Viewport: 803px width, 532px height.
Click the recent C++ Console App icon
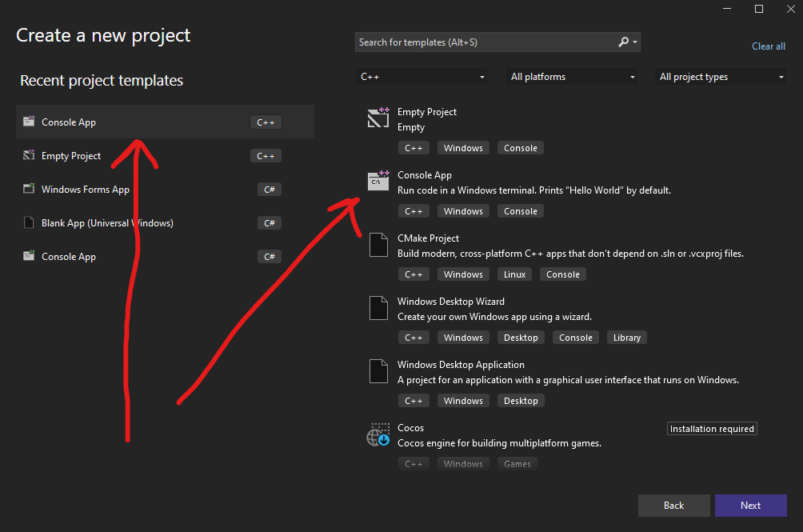(x=29, y=122)
